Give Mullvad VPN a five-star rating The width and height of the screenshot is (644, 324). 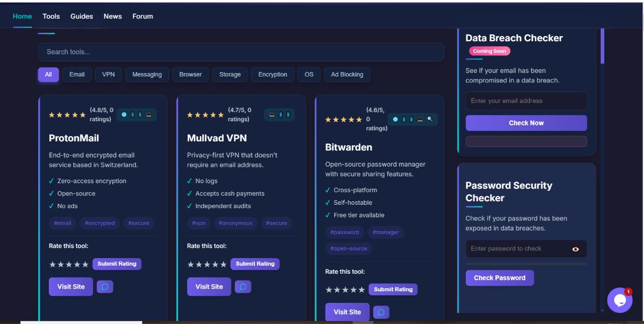tap(223, 264)
